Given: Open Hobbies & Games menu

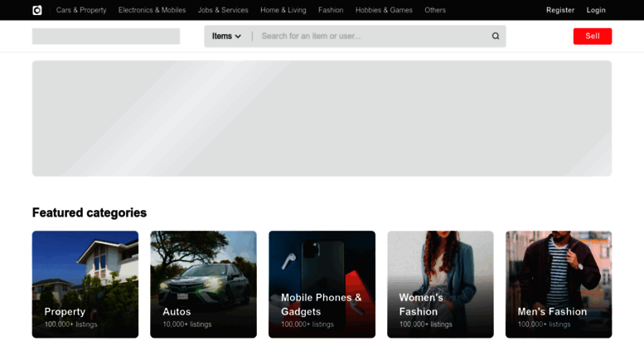Looking at the screenshot, I should pos(384,10).
